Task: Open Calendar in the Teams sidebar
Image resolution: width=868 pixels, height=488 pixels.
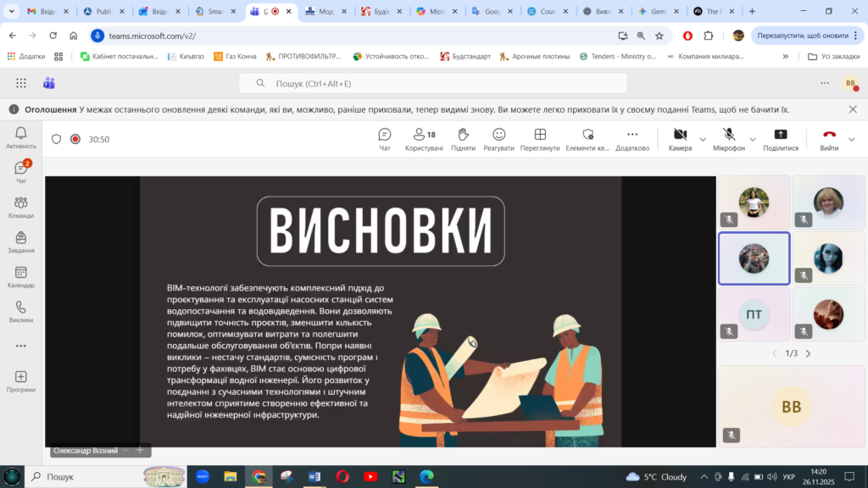Action: click(21, 277)
